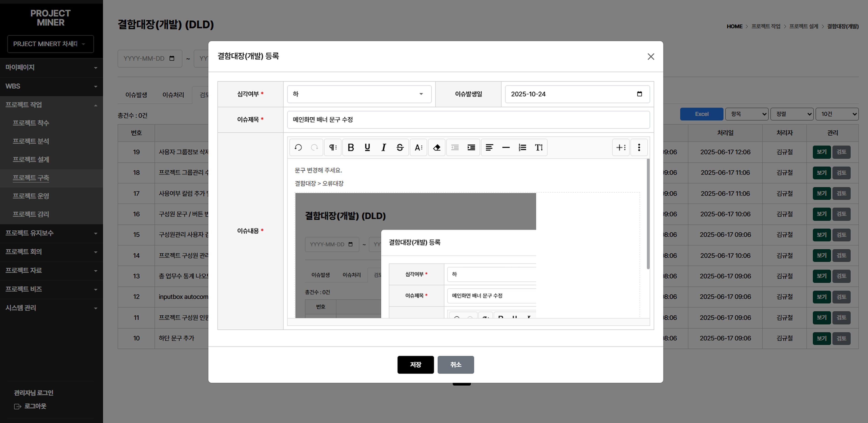Insert a horizontal rule line
868x423 pixels.
pyautogui.click(x=506, y=147)
